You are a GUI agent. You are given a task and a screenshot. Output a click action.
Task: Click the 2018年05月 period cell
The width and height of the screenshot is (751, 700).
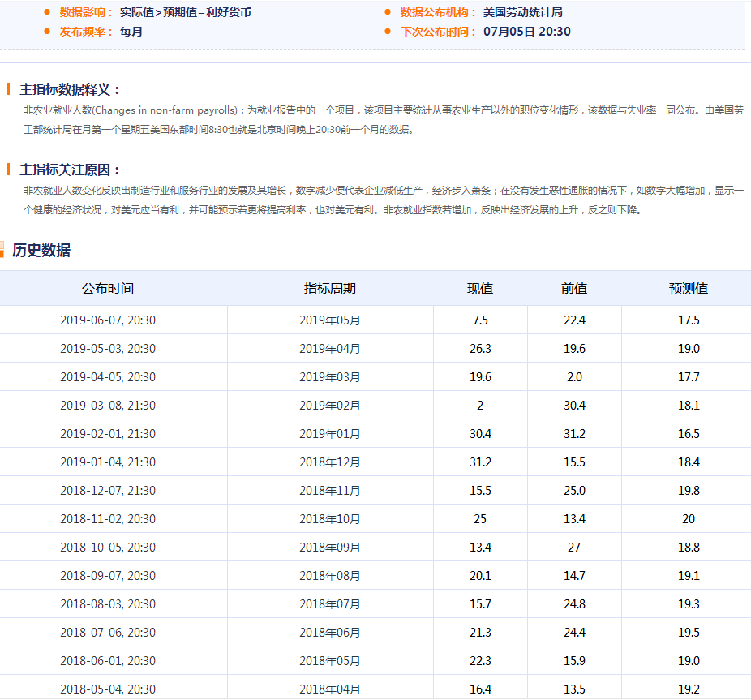point(329,661)
